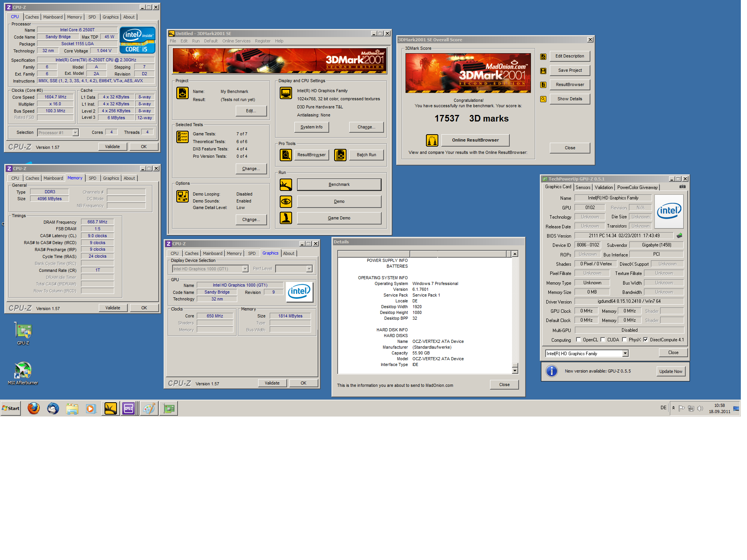Screen dimensions: 747x560
Task: Click the Options icon in 3DMark2001
Action: (x=183, y=196)
